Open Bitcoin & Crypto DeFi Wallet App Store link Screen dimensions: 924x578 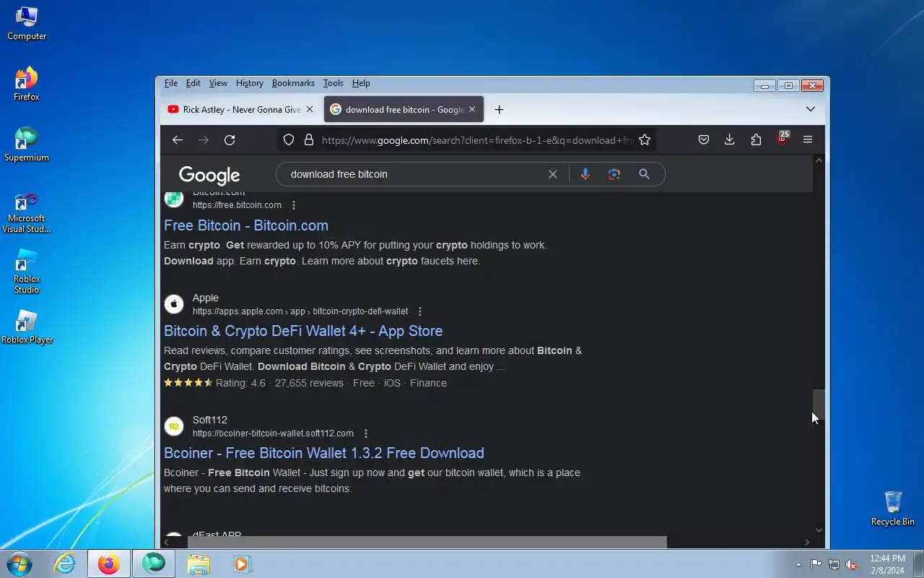(x=303, y=331)
